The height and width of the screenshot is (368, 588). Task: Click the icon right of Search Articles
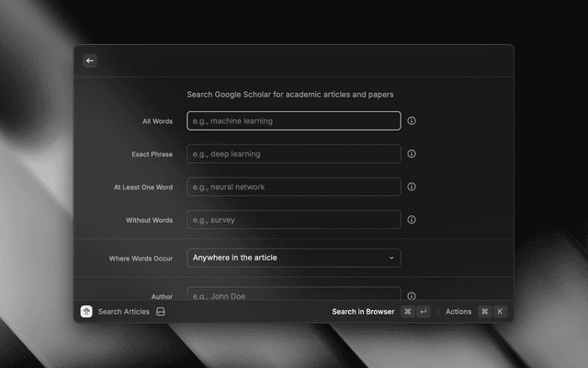point(161,312)
